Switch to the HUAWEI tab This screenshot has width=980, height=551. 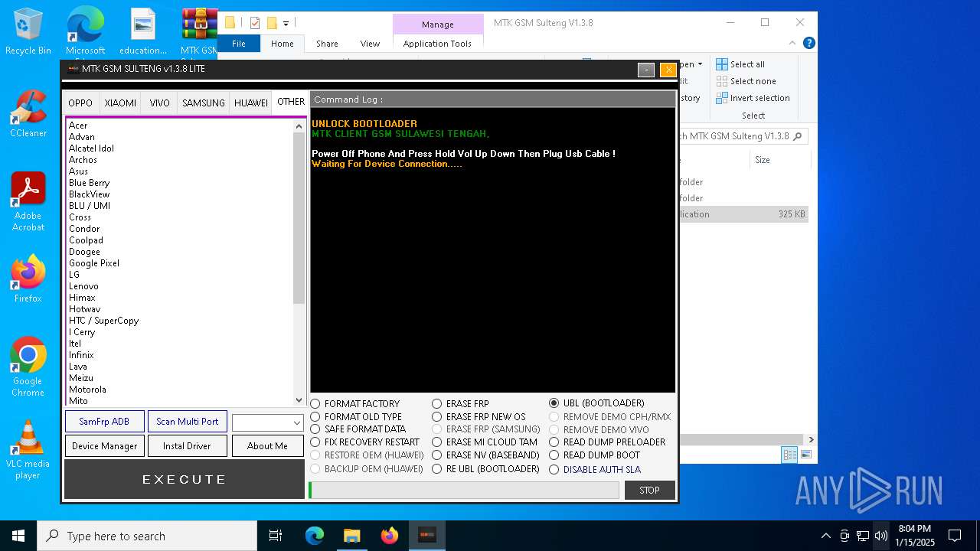[251, 103]
